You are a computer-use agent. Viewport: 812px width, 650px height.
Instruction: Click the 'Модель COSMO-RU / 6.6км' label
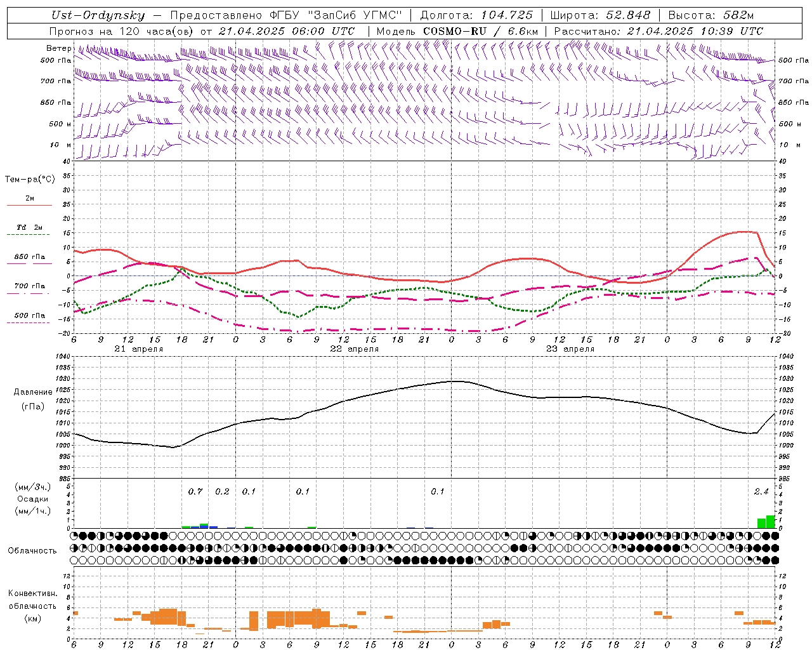[457, 31]
